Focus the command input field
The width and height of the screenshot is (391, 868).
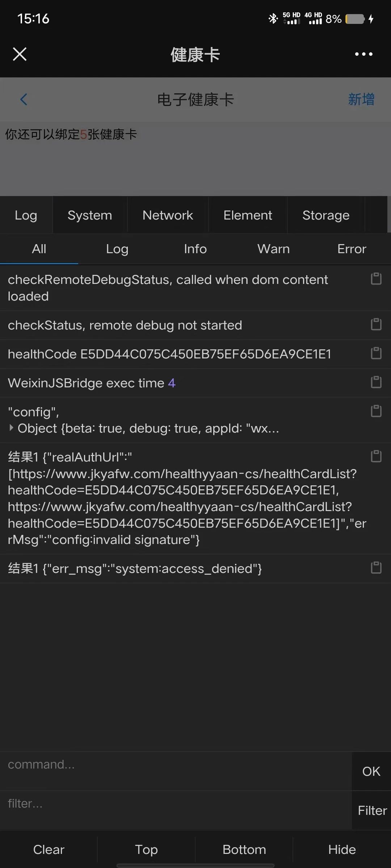point(176,771)
